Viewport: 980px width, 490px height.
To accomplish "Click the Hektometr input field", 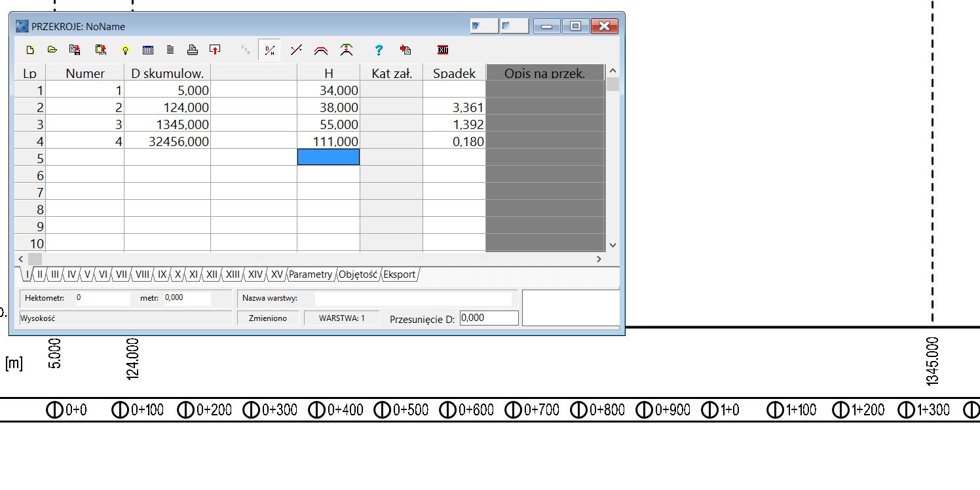I will (x=102, y=298).
